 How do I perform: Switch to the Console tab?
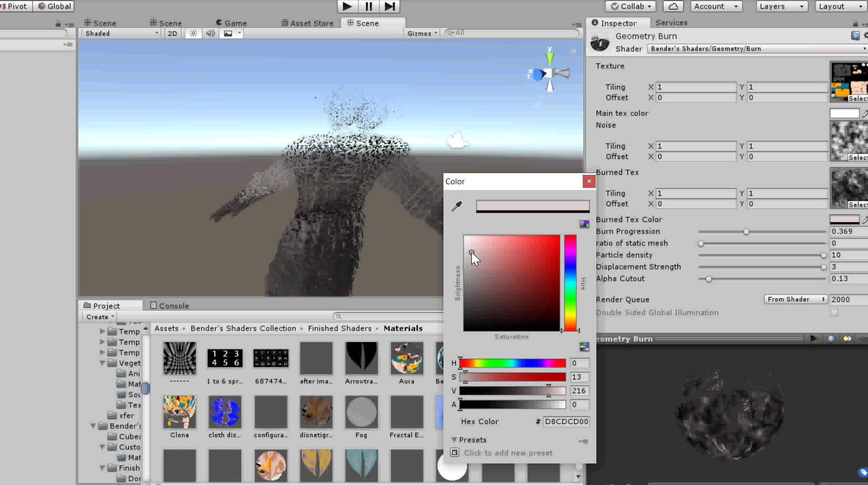click(169, 305)
